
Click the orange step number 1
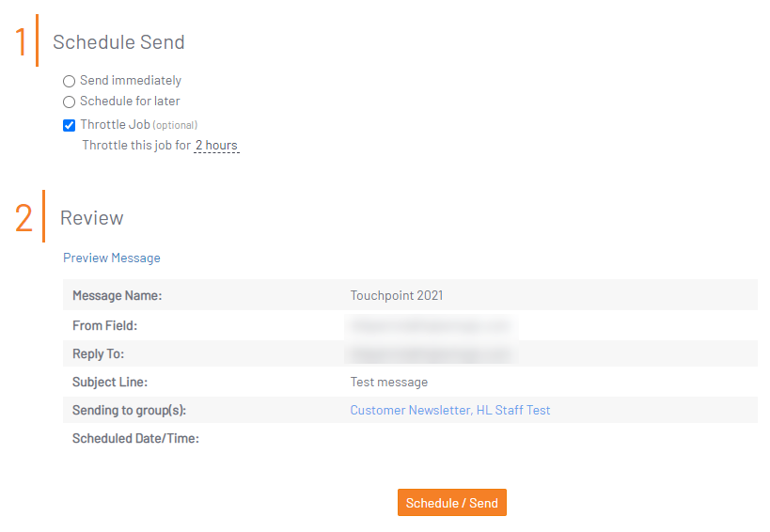[21, 41]
